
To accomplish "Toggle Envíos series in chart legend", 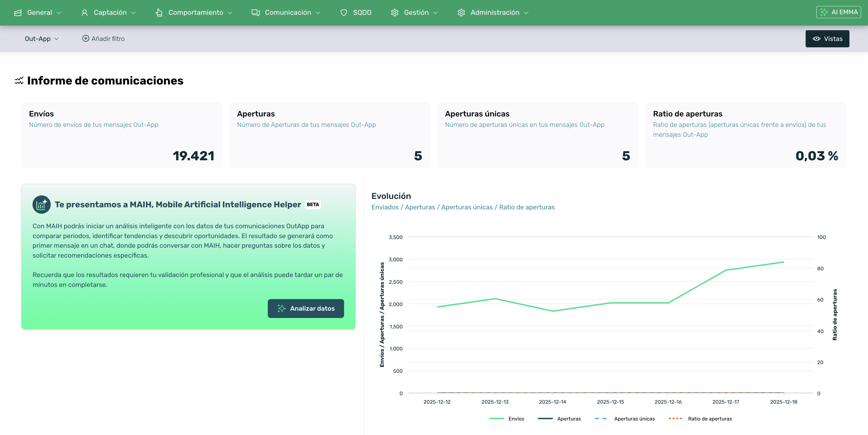I will tap(516, 418).
